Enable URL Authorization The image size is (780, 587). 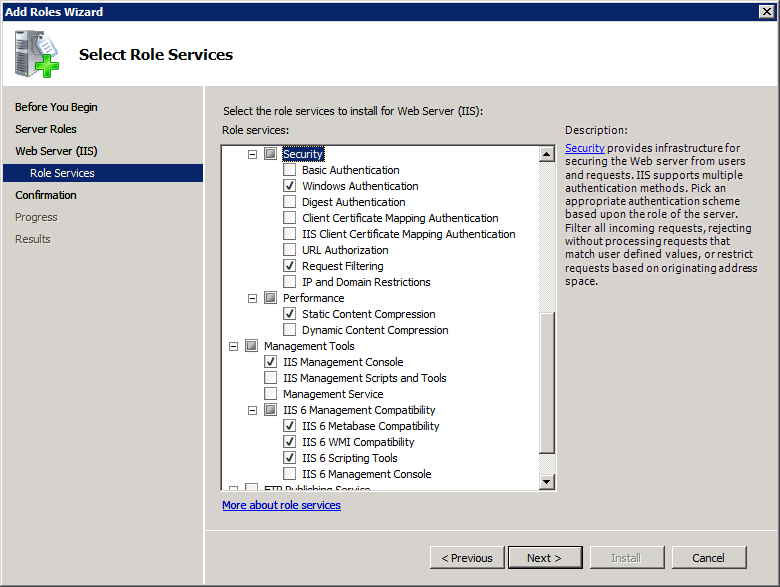coord(290,250)
